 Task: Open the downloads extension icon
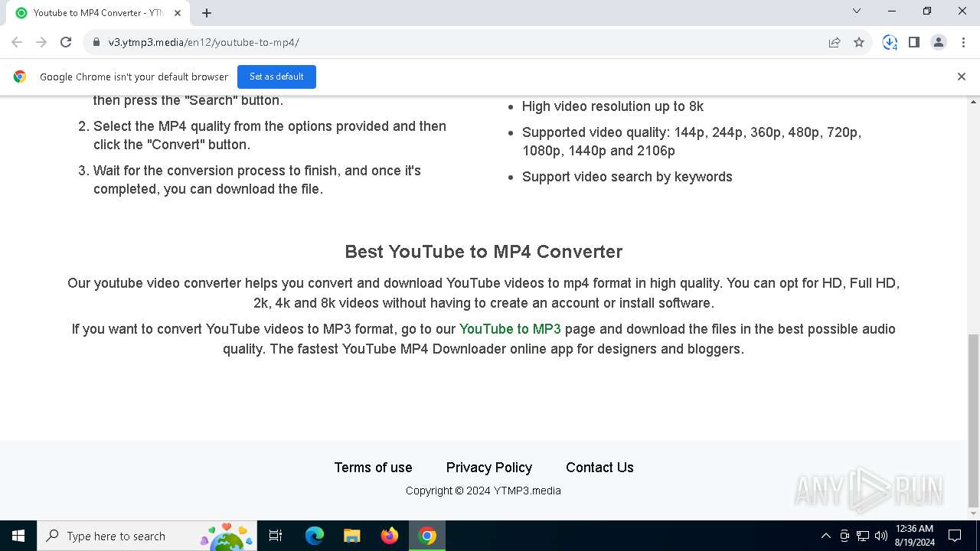[890, 42]
